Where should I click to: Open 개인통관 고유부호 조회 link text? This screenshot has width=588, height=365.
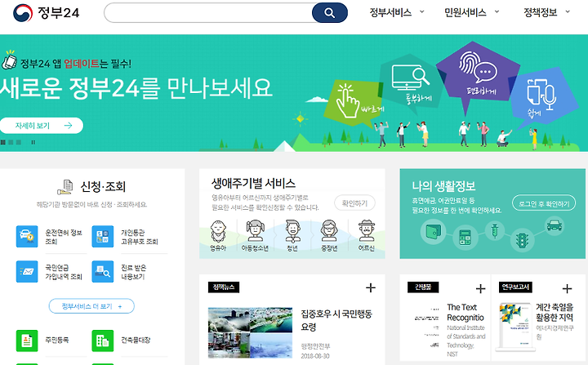pyautogui.click(x=140, y=237)
